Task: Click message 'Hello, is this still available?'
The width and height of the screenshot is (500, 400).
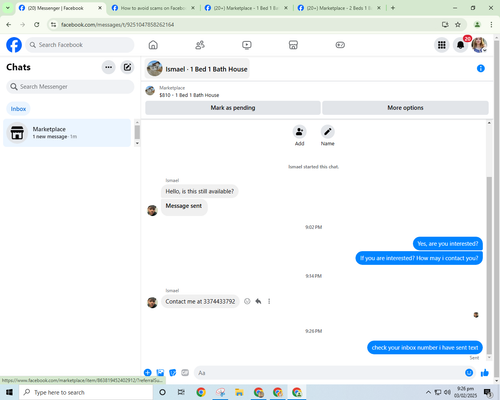Action: pos(200,191)
